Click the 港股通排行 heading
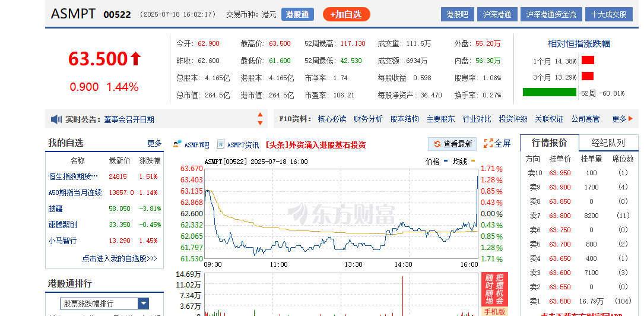Screen dimensions: 644x316 70,283
